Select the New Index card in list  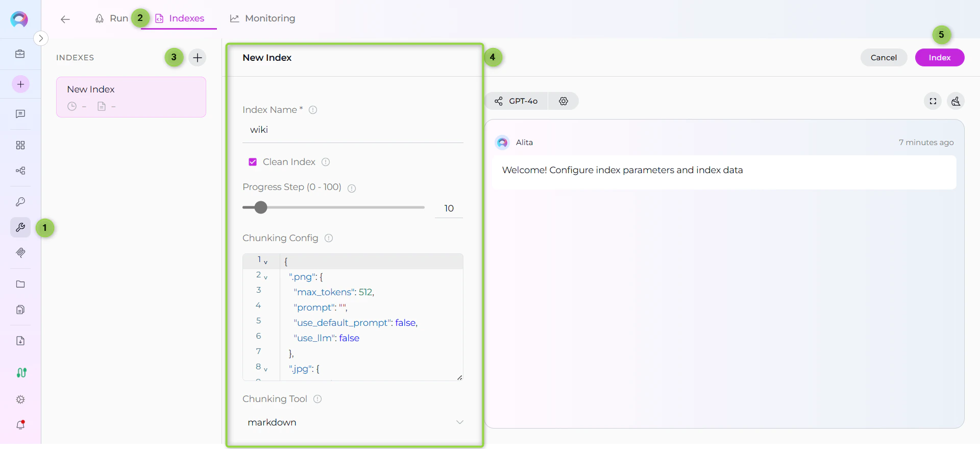click(x=131, y=97)
